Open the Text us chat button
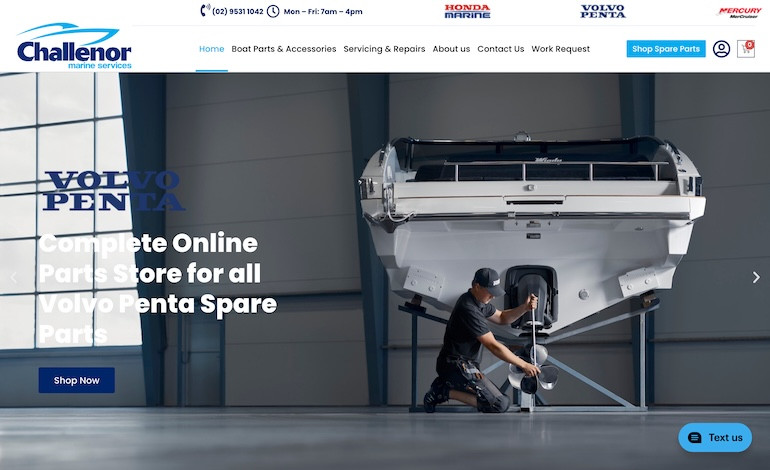The image size is (770, 470). click(x=715, y=438)
